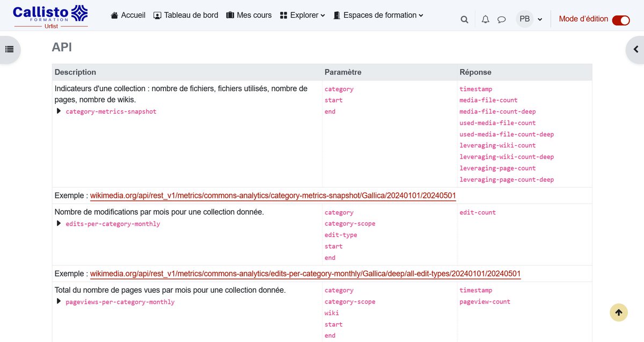The image size is (644, 342).
Task: Open the Espaces de formation menu
Action: (x=378, y=15)
